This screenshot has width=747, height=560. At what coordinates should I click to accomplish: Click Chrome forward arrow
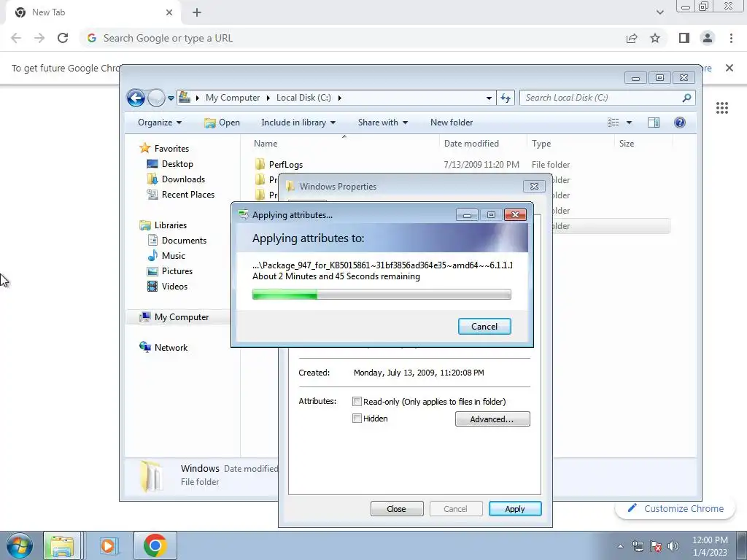[x=39, y=38]
